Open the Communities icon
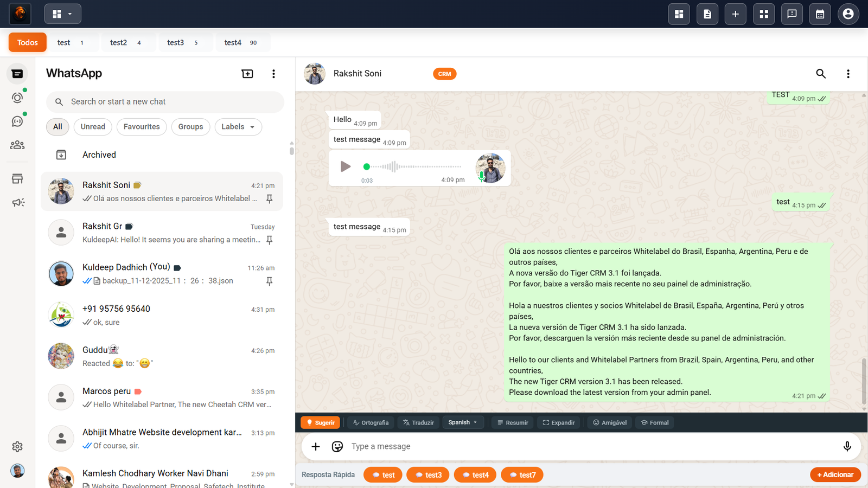This screenshot has width=868, height=488. coord(17,145)
